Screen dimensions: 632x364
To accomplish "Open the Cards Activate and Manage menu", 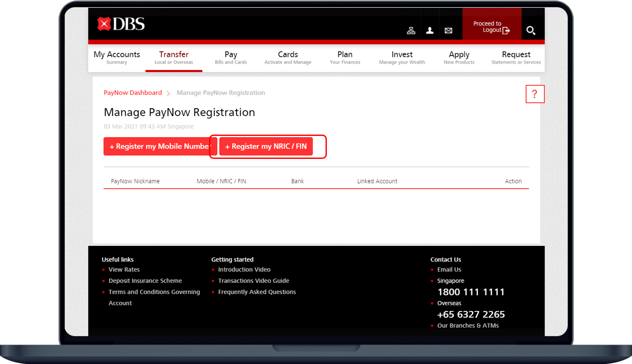I will click(288, 58).
